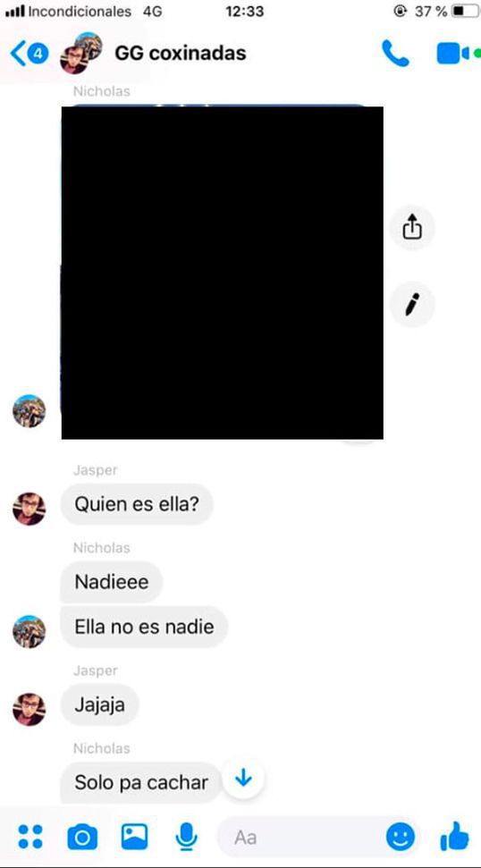
Task: Open the camera from the message bar
Action: pos(82,837)
